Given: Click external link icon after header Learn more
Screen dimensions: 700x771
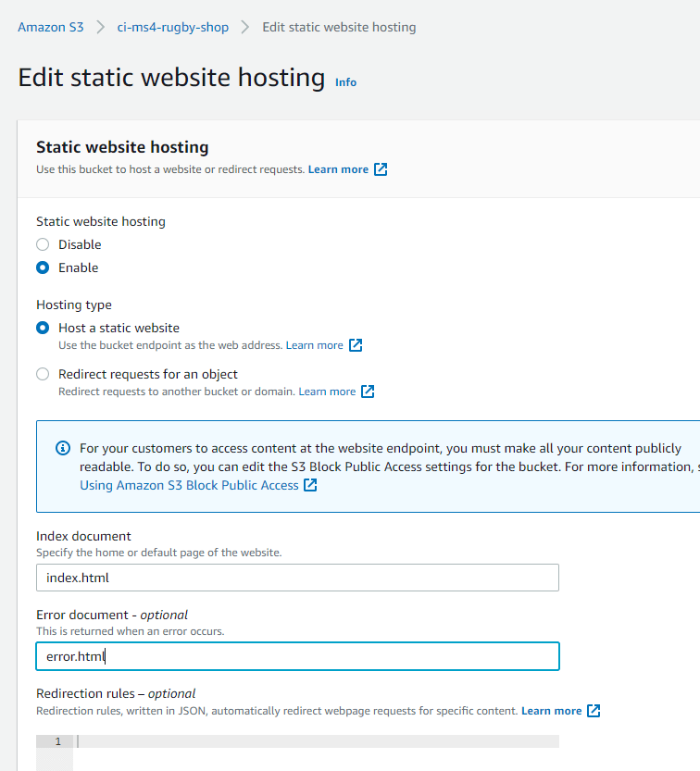Looking at the screenshot, I should (x=381, y=169).
